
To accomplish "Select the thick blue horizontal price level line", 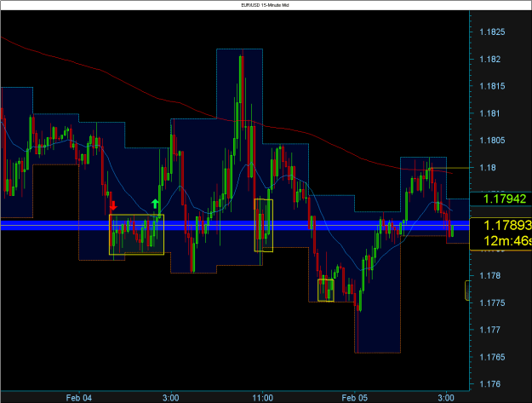I will coord(235,226).
